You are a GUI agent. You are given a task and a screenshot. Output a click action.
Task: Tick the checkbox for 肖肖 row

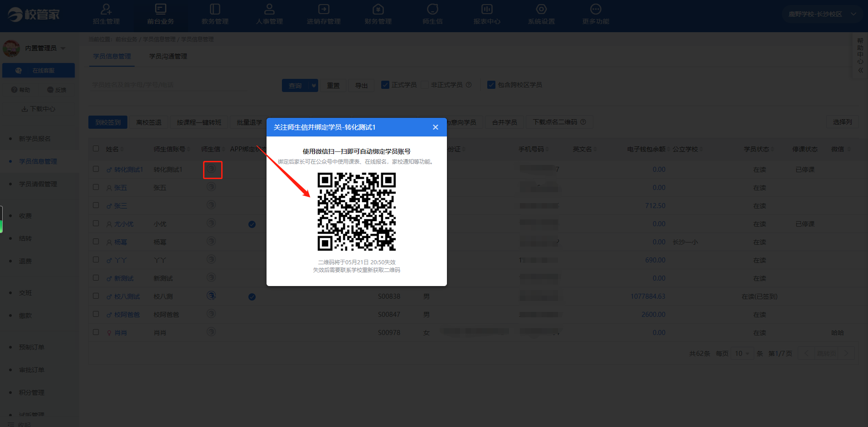click(96, 332)
